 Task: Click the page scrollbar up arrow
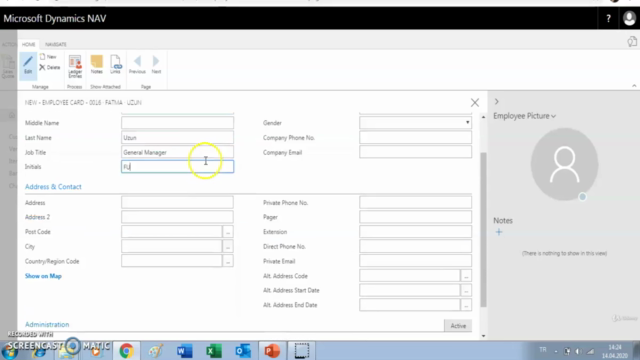483,117
